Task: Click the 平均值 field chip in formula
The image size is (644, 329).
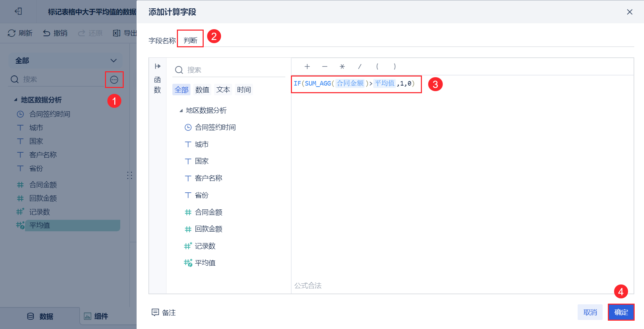Action: (385, 83)
